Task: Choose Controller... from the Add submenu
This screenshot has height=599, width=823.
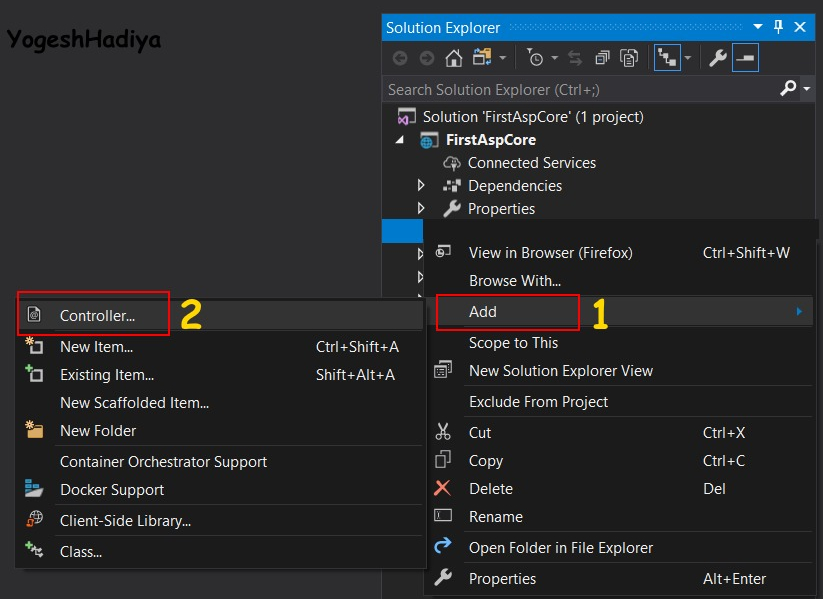Action: tap(97, 315)
